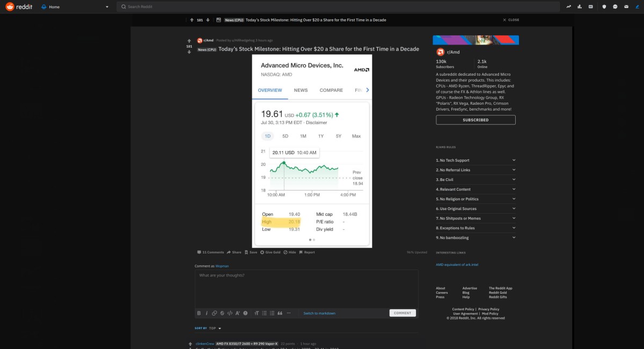644x349 pixels.
Task: Focus the Search Reddit field
Action: [338, 7]
